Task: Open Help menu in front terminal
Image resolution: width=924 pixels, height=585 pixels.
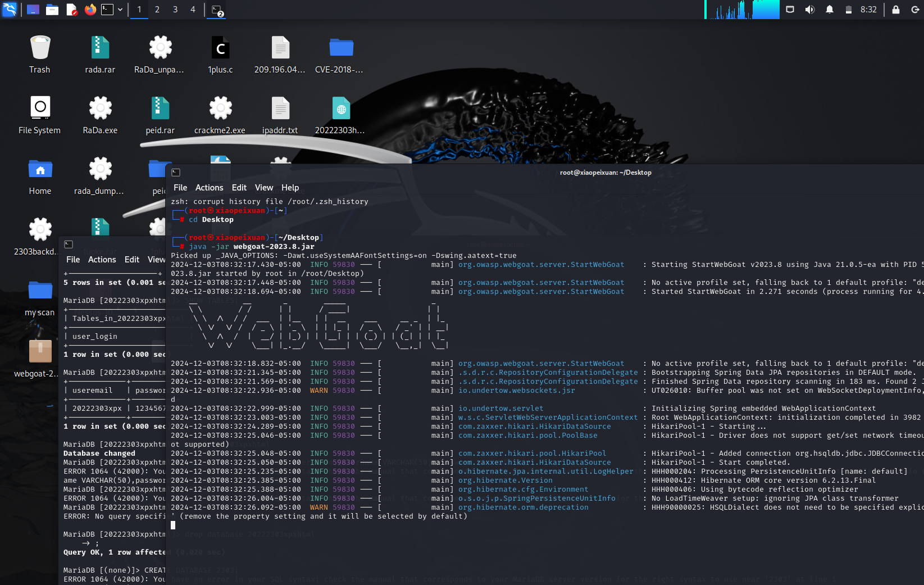Action: pyautogui.click(x=290, y=188)
